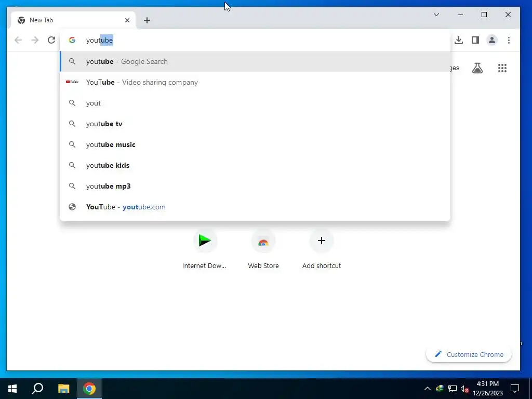Open the Google apps grid
The image size is (532, 399).
tap(502, 68)
